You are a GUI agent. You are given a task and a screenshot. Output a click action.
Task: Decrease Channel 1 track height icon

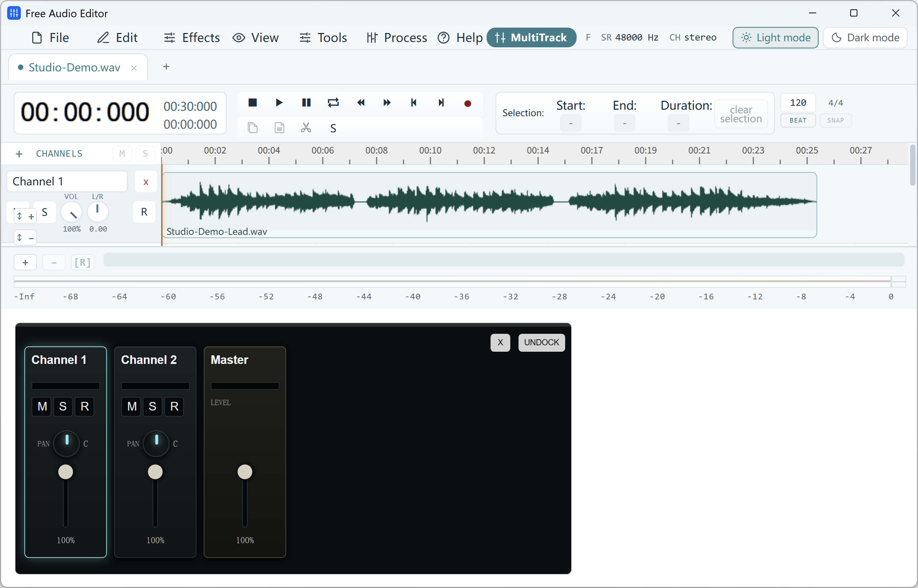click(25, 238)
